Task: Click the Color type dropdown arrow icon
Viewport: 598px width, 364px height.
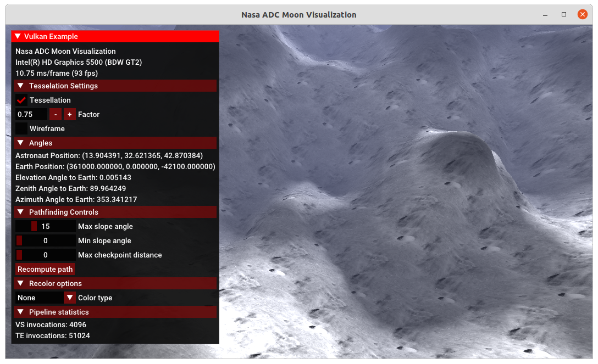Action: click(x=69, y=297)
